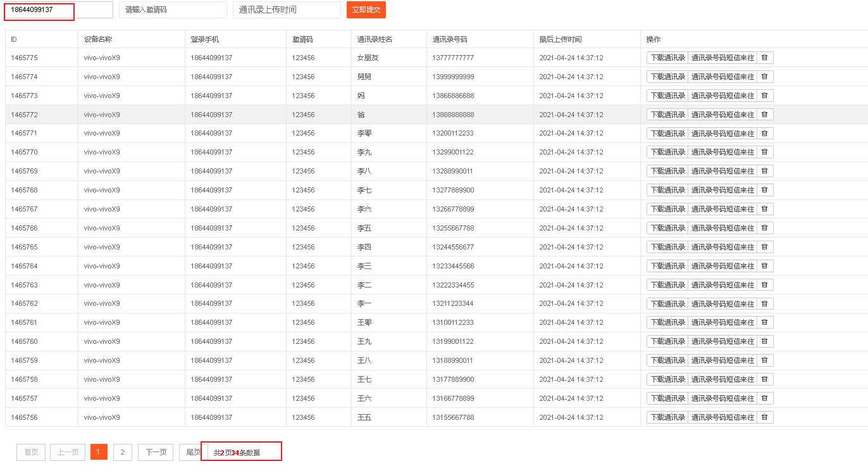Click 通讯录姓名 column header
This screenshot has height=473, width=868.
pos(375,39)
